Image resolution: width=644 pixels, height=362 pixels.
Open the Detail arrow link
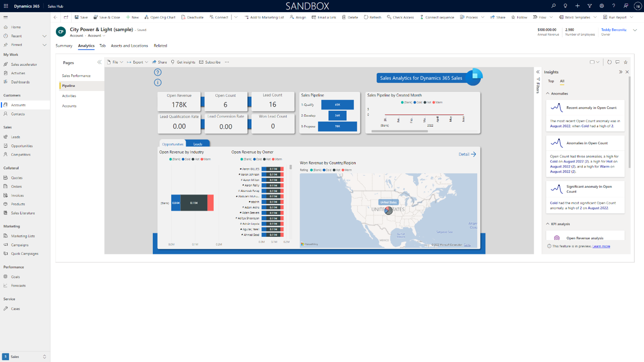pyautogui.click(x=467, y=154)
